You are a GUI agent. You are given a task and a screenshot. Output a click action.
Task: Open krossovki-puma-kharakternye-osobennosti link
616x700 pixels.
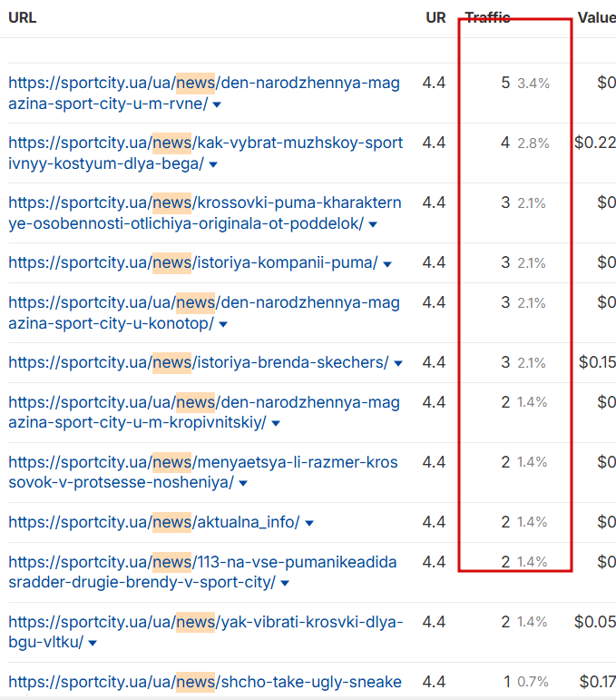point(205,212)
